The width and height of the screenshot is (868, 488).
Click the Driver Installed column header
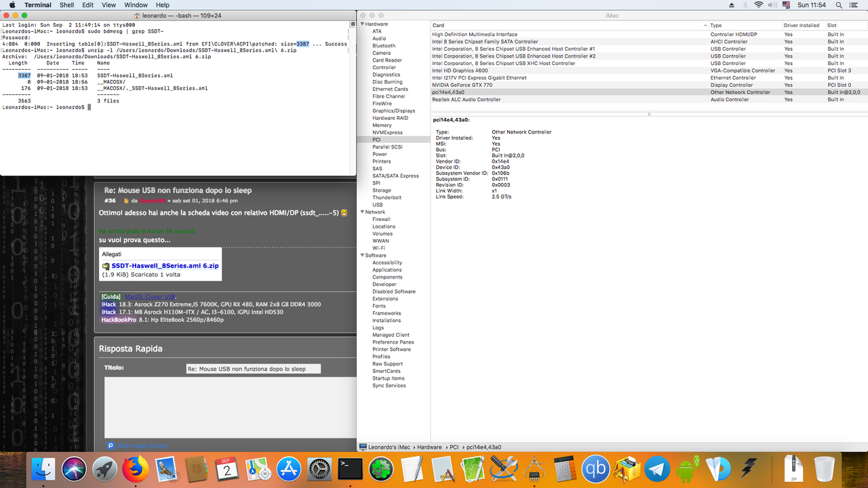click(803, 25)
